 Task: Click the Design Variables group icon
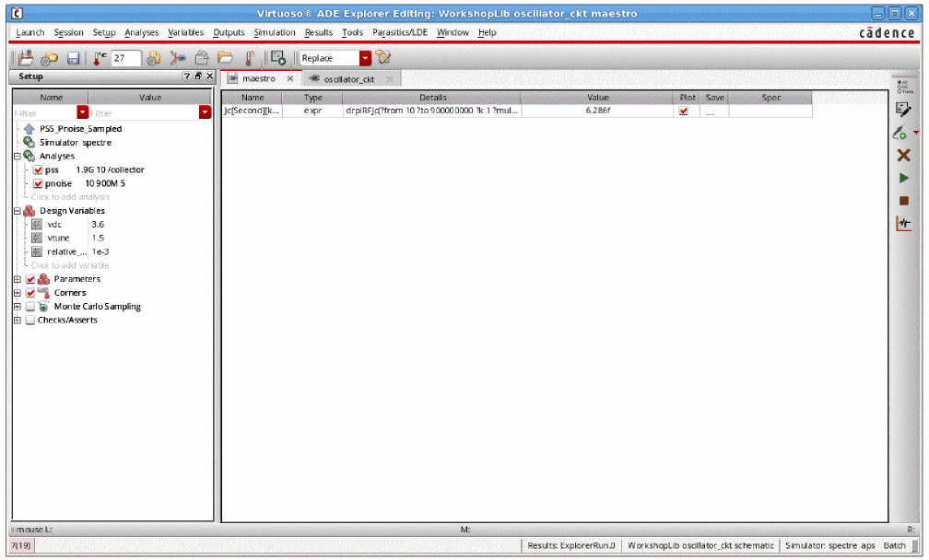pos(29,211)
